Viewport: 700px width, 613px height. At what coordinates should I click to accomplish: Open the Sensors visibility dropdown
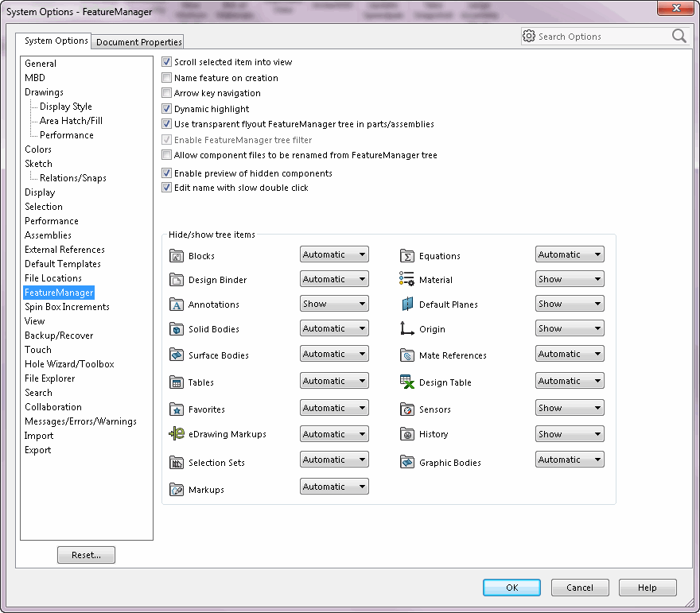click(570, 408)
